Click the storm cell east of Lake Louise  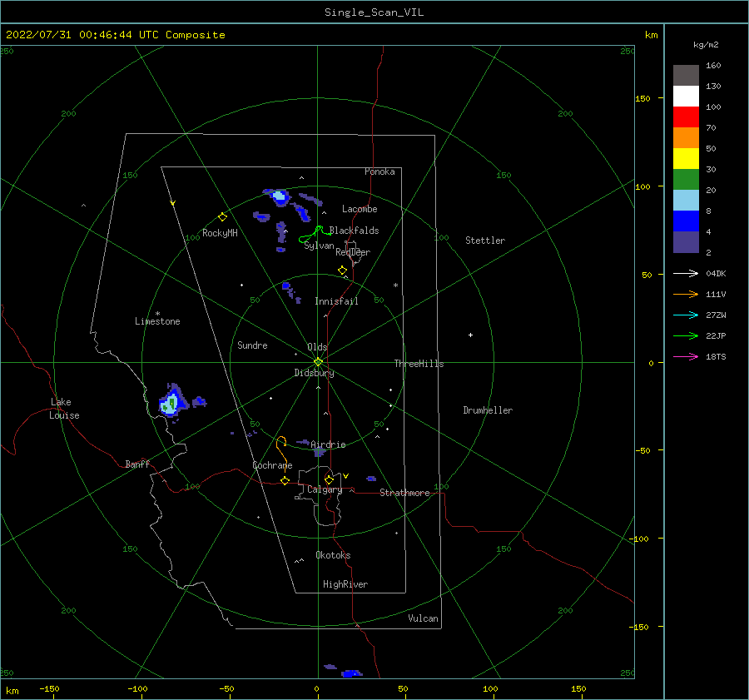pos(172,401)
